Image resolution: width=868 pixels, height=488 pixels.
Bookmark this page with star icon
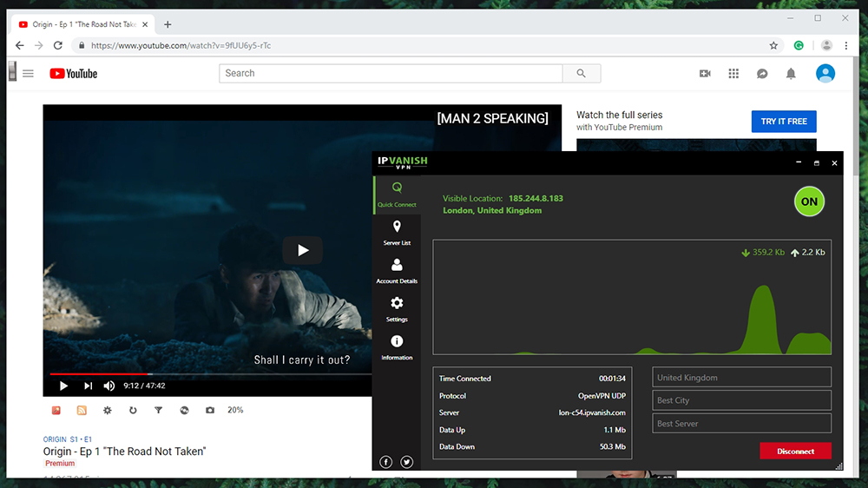click(x=773, y=45)
